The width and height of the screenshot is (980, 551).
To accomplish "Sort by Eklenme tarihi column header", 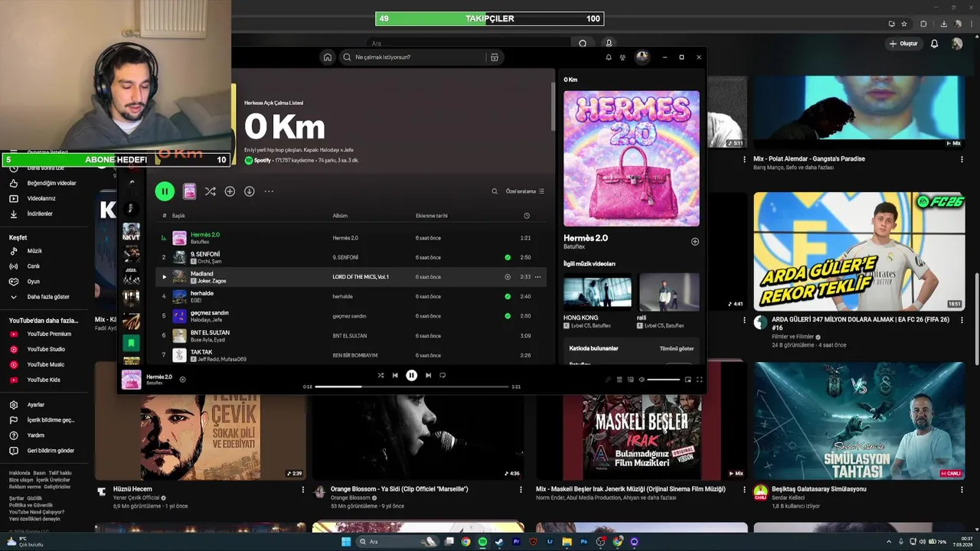I will point(432,216).
